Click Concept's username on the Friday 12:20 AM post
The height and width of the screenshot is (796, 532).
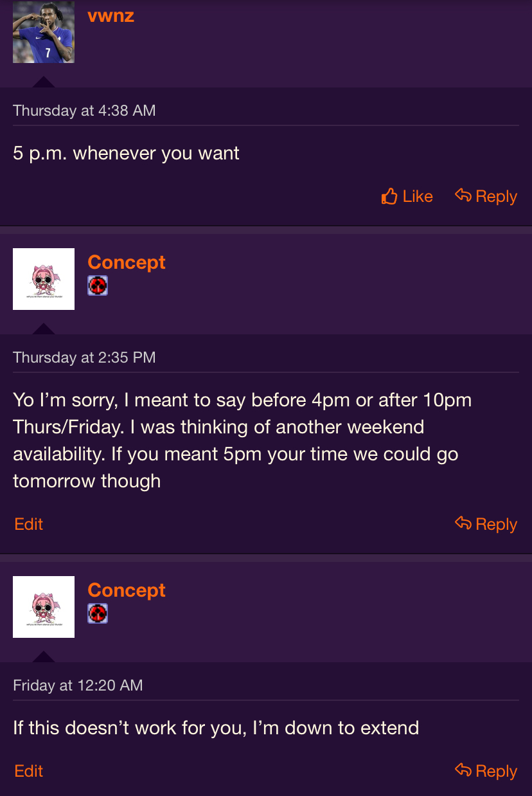click(x=127, y=590)
